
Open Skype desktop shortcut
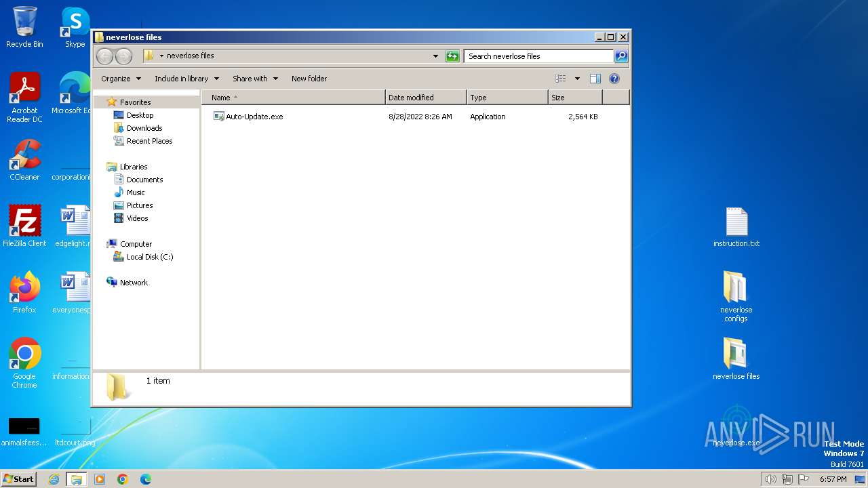point(75,27)
